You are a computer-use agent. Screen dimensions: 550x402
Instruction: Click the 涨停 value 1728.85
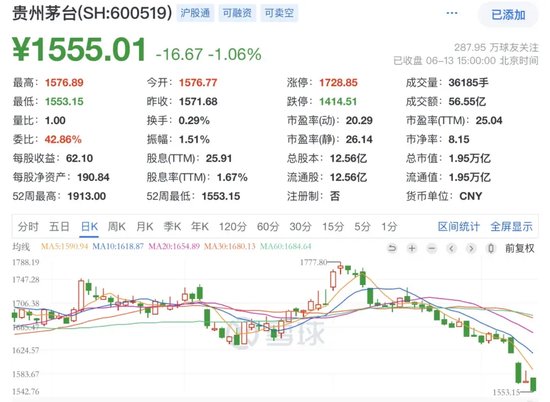338,83
